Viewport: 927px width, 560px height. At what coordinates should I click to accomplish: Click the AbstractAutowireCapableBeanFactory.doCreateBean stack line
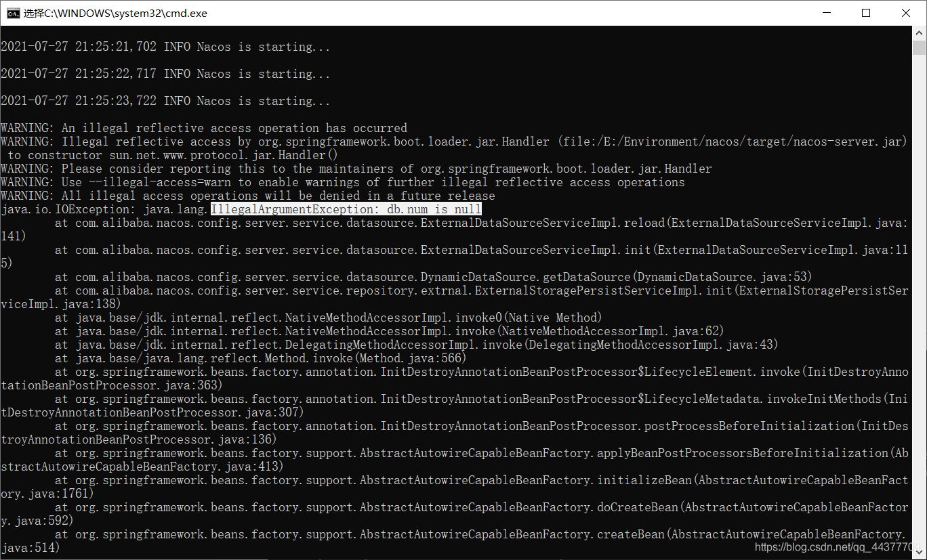pos(454,514)
